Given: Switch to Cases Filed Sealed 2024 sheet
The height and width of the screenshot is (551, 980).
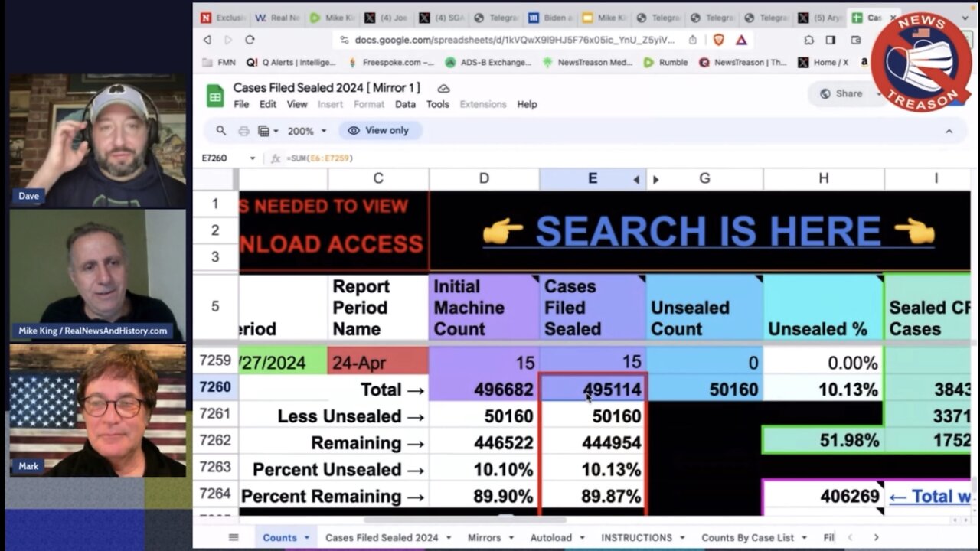Looking at the screenshot, I should (x=382, y=538).
